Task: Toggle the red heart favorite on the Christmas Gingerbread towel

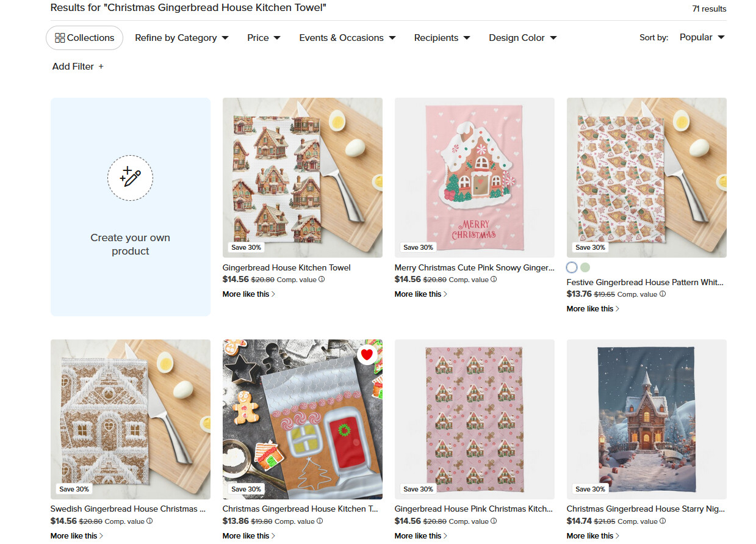Action: [x=366, y=354]
